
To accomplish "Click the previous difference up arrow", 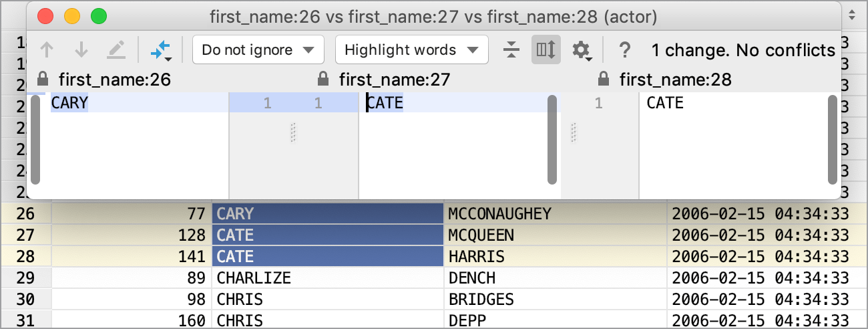I will point(46,49).
